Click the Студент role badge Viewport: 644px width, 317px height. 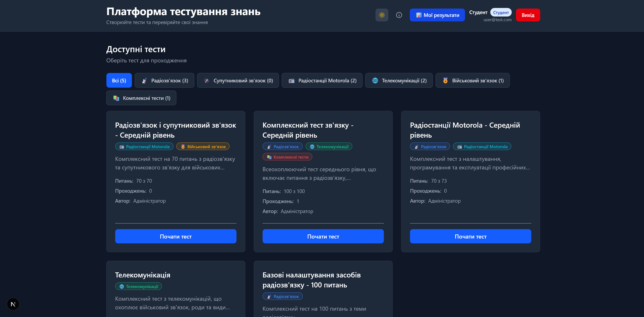[x=501, y=12]
